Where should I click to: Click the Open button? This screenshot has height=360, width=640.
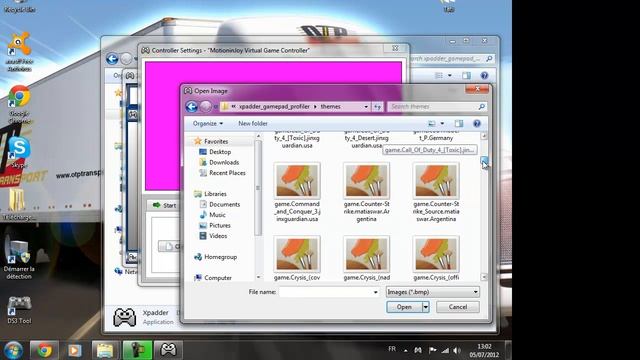(x=404, y=307)
